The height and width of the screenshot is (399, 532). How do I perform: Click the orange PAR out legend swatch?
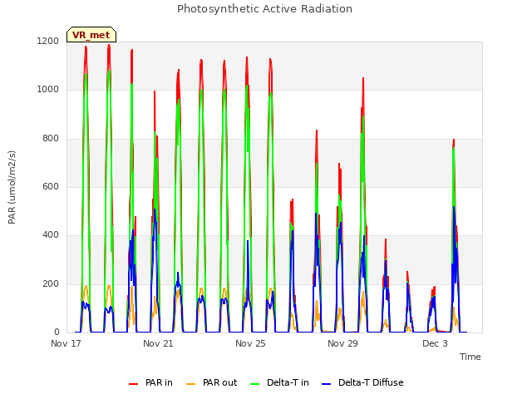(191, 384)
